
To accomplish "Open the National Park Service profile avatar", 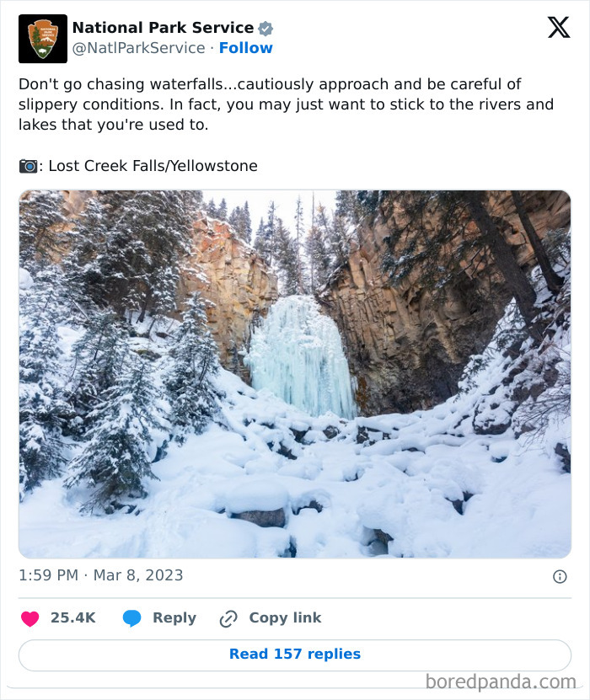I will [41, 37].
